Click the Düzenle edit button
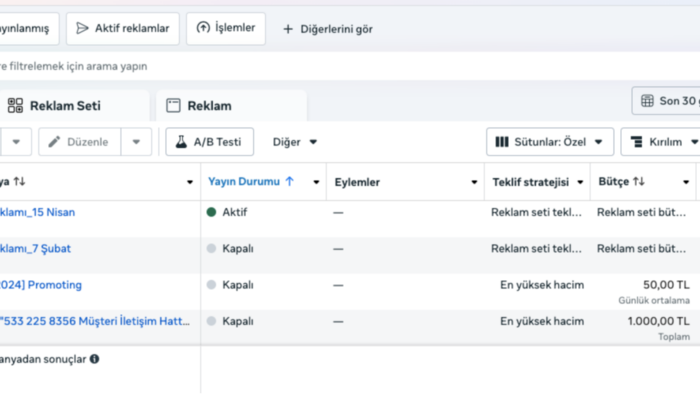The image size is (700, 394). tap(79, 142)
